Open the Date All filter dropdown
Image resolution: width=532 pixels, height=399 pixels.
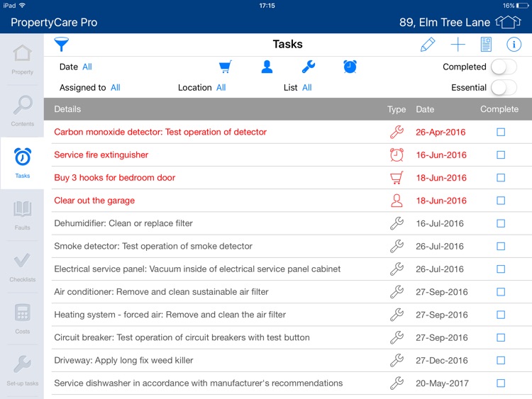pos(87,67)
